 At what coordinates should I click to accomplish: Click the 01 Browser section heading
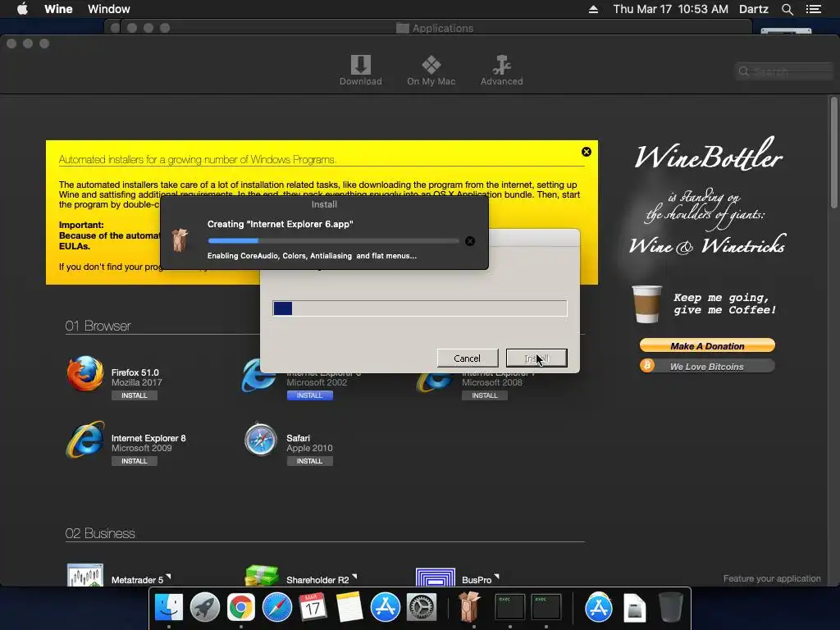98,326
